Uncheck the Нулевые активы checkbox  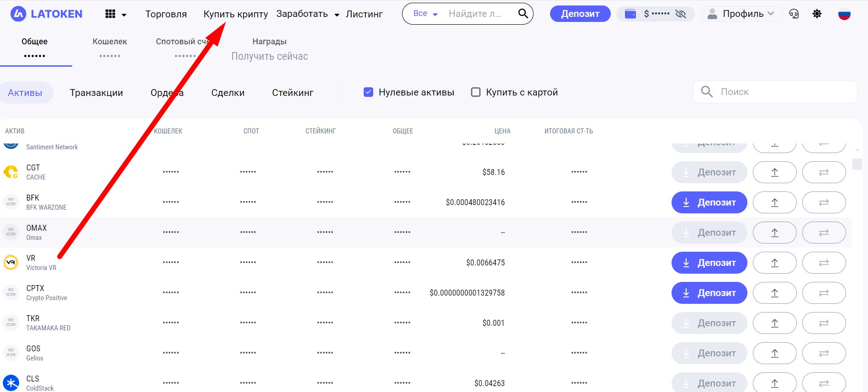click(x=368, y=92)
